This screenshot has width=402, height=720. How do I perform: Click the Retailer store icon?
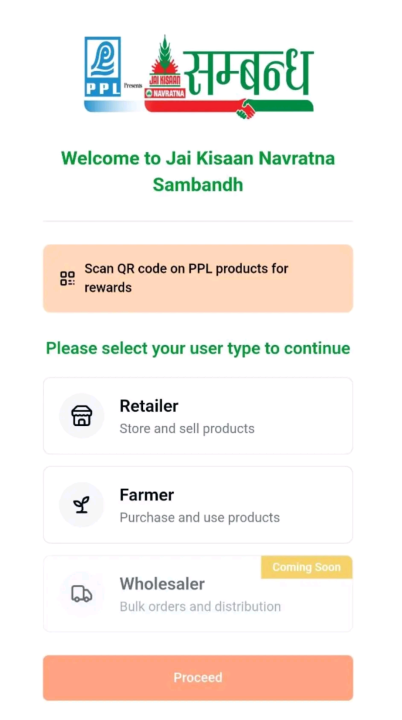tap(82, 416)
